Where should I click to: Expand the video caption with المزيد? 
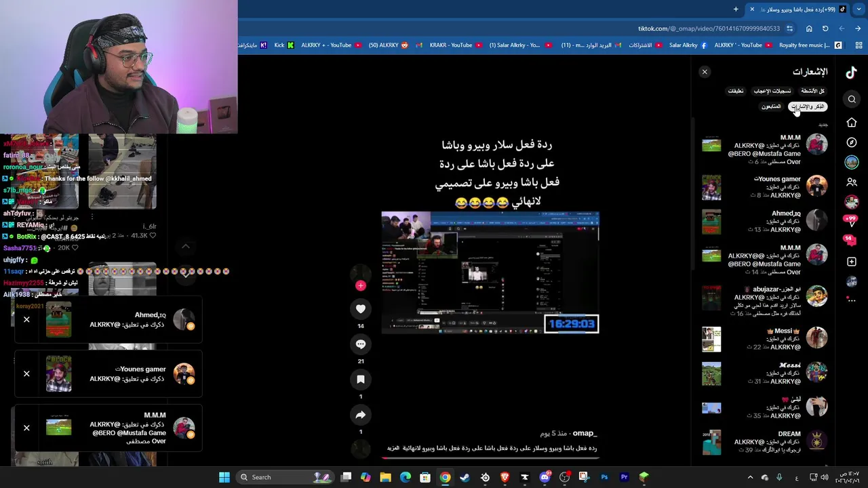click(x=393, y=448)
